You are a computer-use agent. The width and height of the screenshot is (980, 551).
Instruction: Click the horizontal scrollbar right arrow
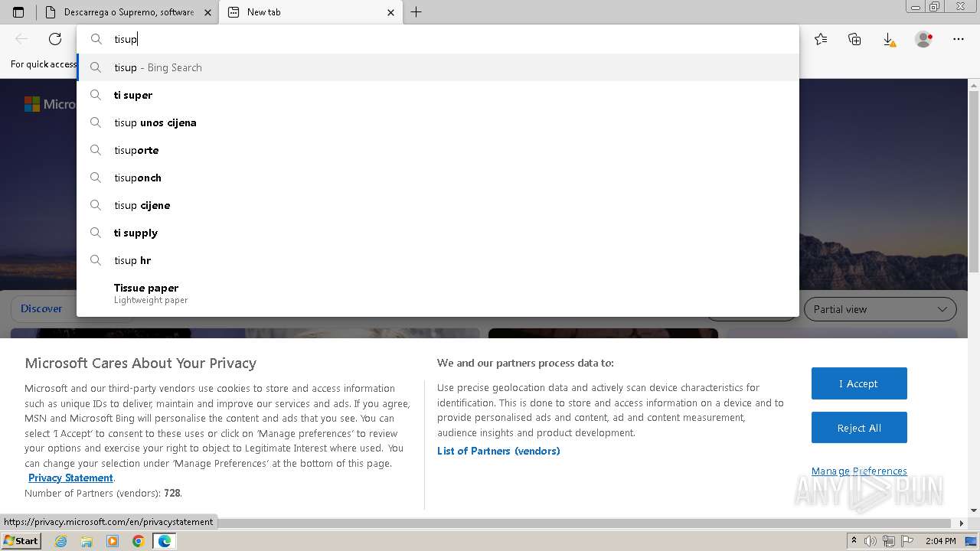[x=962, y=523]
